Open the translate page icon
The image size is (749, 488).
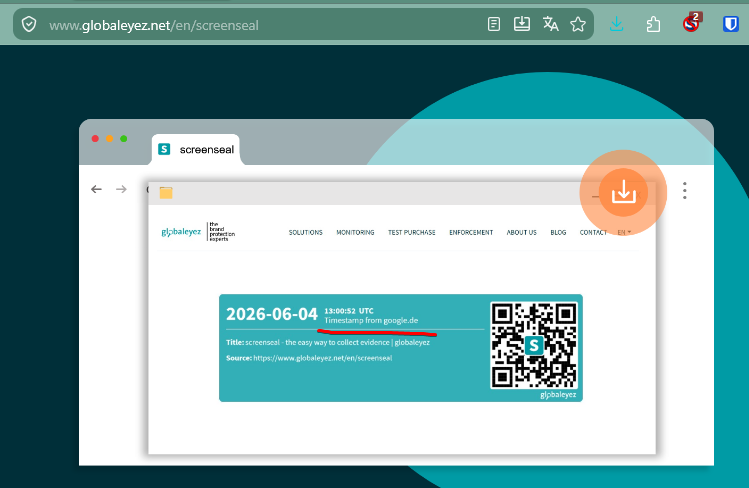pyautogui.click(x=550, y=24)
